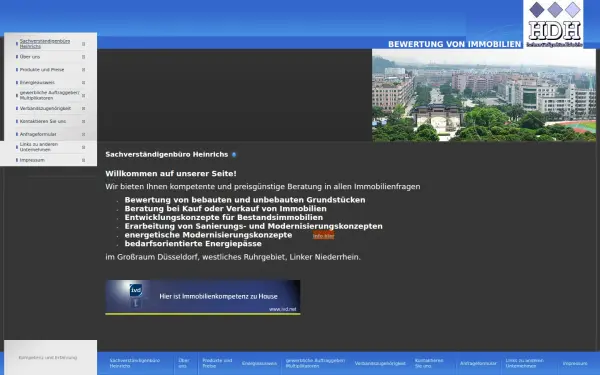Click the grid icon beside sidebar Kontaktieren Sie uns
Image resolution: width=600 pixels, height=375 pixels.
[83, 122]
